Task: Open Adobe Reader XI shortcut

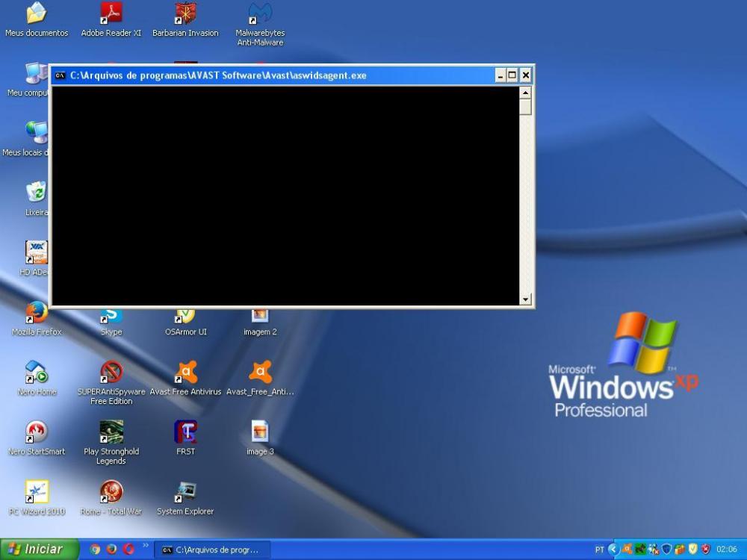Action: 111,15
